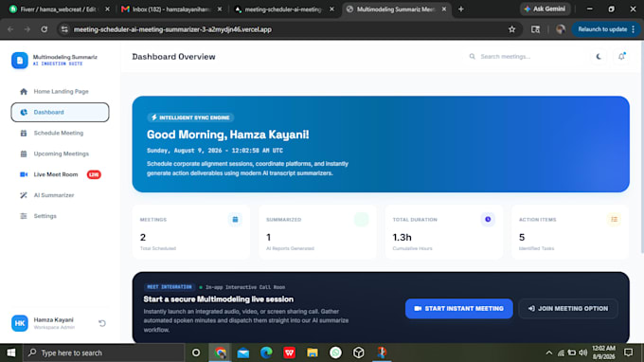
Task: Click the Ask Gemini button
Action: tap(545, 9)
